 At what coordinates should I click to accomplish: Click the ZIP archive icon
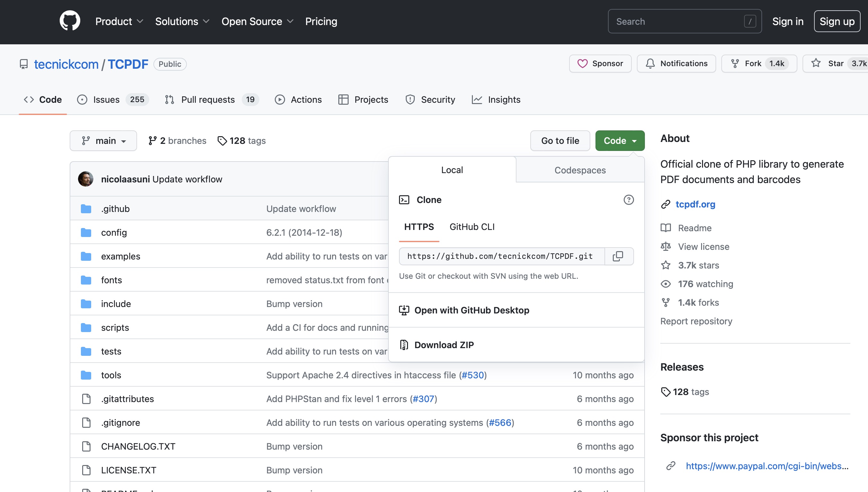pyautogui.click(x=404, y=345)
